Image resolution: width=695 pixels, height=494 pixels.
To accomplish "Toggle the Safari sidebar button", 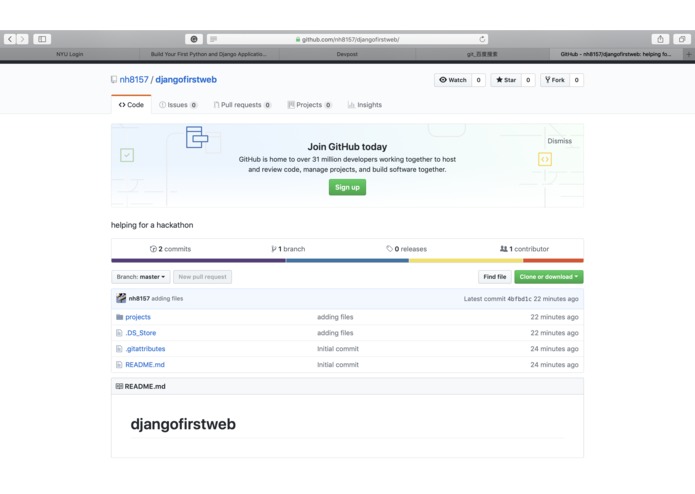I will 42,39.
